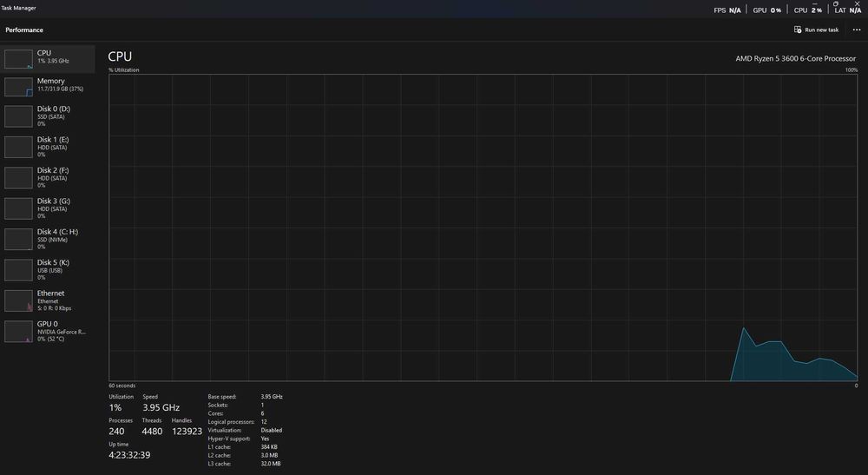The height and width of the screenshot is (475, 868).
Task: Click the L3 cache 32.0 MB row
Action: coord(244,464)
